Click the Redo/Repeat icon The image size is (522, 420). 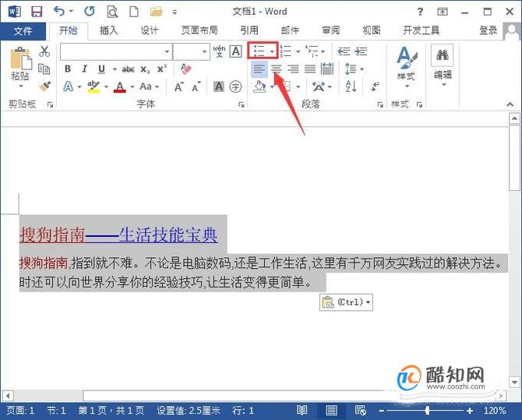90,12
